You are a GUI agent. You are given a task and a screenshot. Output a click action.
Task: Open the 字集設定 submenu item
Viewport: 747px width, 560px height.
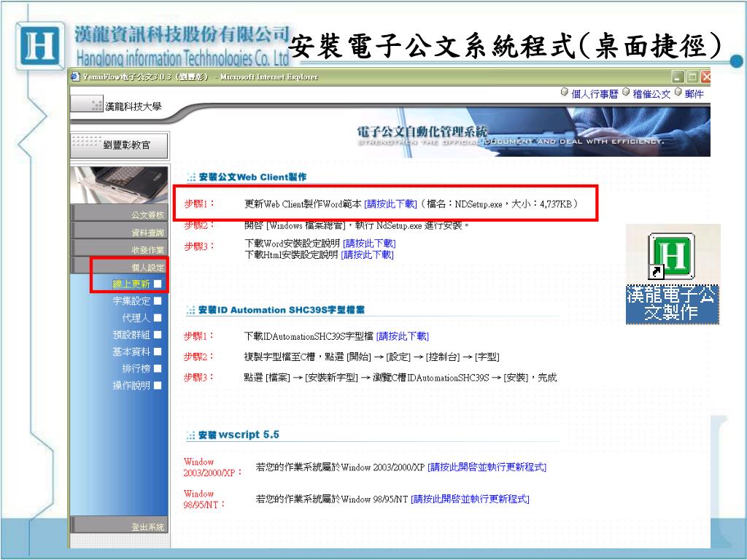(x=131, y=301)
